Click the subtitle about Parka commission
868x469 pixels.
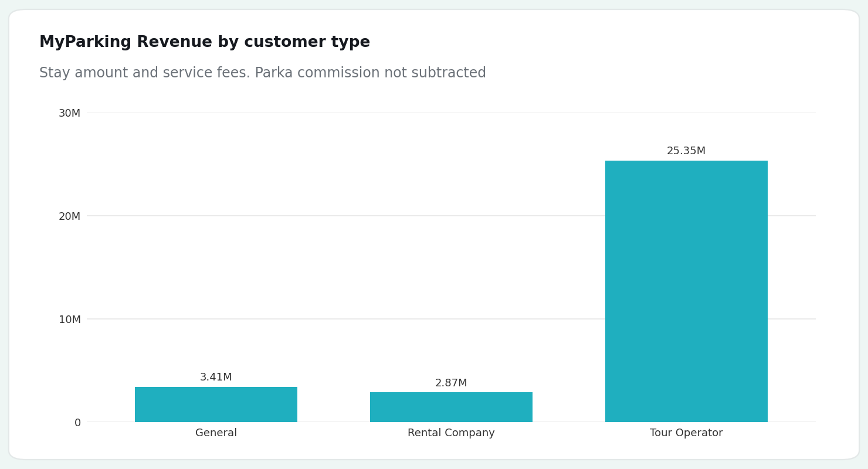coord(263,73)
